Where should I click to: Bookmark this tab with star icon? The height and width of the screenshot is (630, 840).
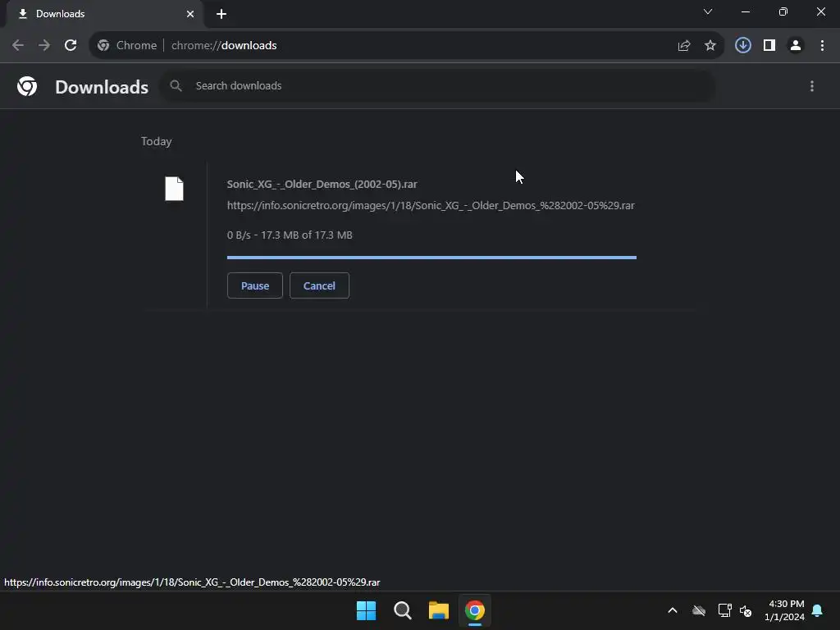pos(710,46)
